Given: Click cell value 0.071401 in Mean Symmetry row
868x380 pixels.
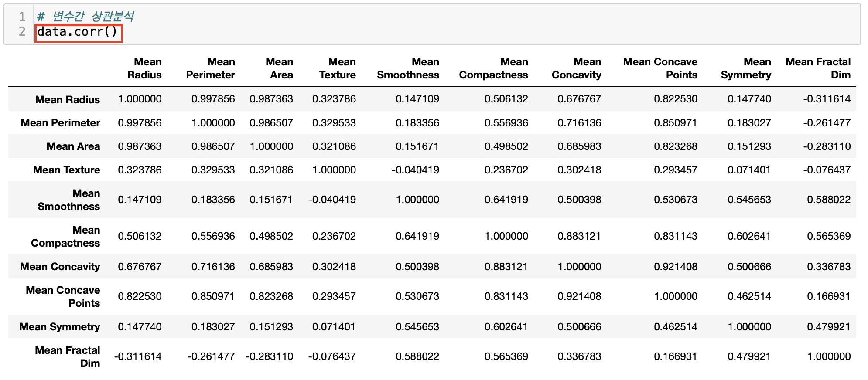Looking at the screenshot, I should [x=334, y=327].
